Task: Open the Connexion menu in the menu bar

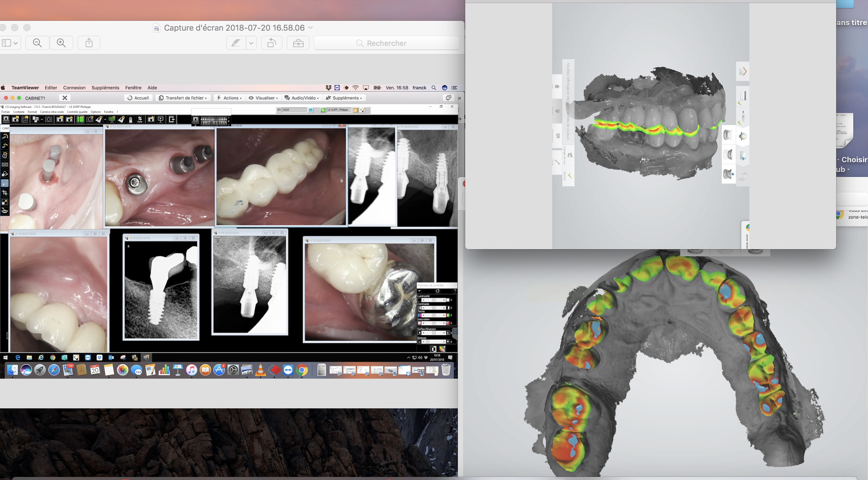Action: point(74,88)
